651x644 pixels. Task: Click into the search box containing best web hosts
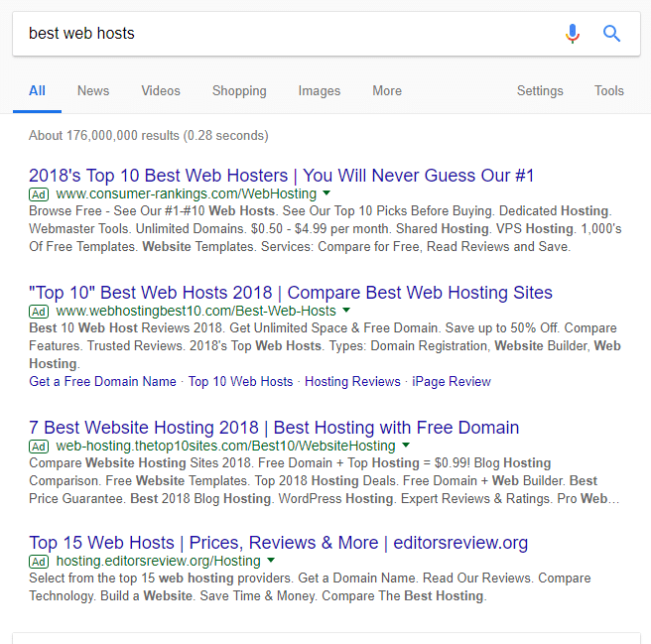click(287, 34)
